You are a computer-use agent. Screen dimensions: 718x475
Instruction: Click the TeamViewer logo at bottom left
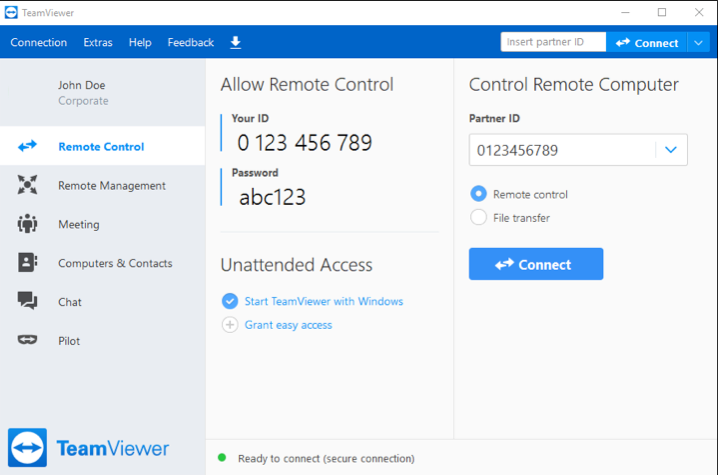click(88, 448)
